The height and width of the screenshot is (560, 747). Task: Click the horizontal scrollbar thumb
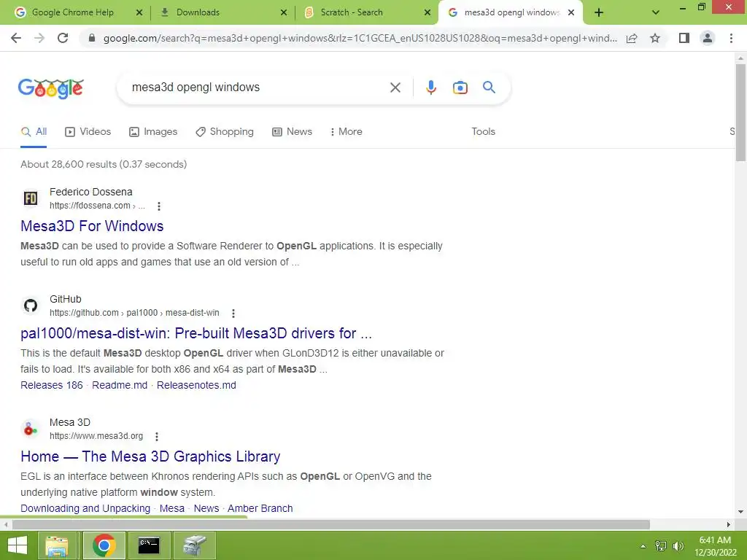pyautogui.click(x=331, y=525)
